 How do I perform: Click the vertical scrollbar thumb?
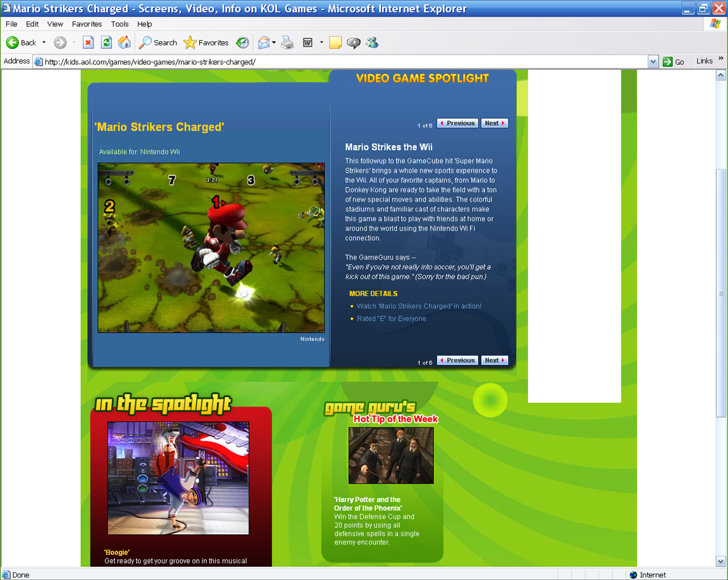pyautogui.click(x=720, y=293)
